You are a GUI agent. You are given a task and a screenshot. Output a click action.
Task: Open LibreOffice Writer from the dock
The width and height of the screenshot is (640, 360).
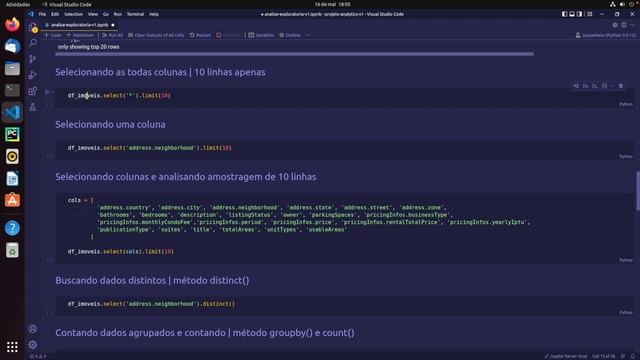point(12,178)
